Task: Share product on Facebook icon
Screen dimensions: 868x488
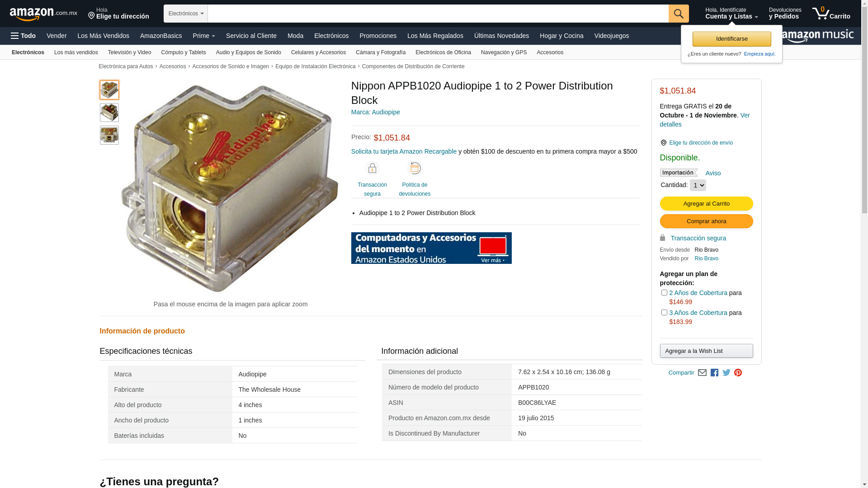Action: [x=714, y=373]
